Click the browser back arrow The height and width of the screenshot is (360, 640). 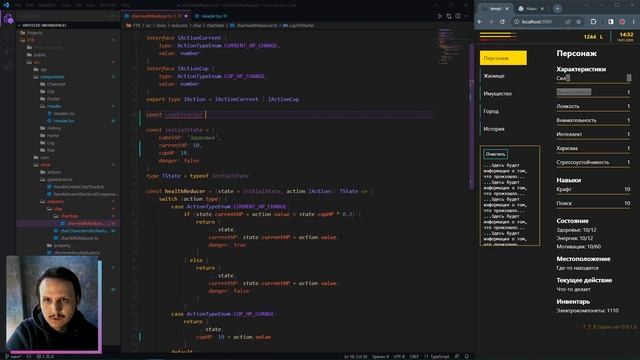point(480,22)
